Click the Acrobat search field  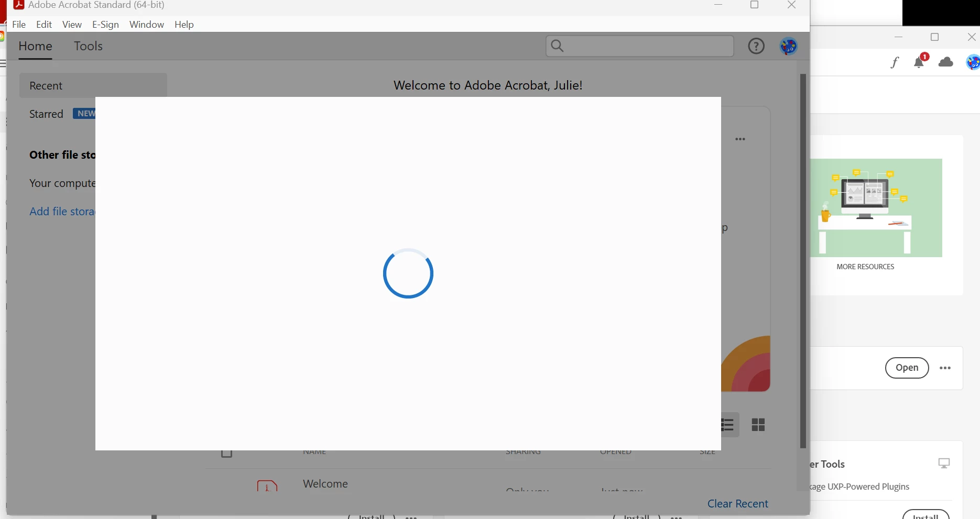pyautogui.click(x=639, y=46)
